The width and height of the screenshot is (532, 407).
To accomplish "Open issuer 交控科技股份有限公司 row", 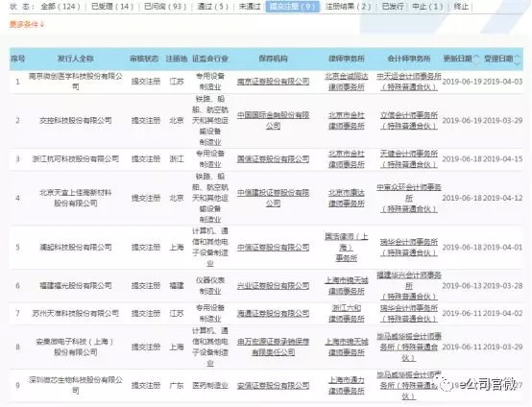I will click(x=75, y=120).
